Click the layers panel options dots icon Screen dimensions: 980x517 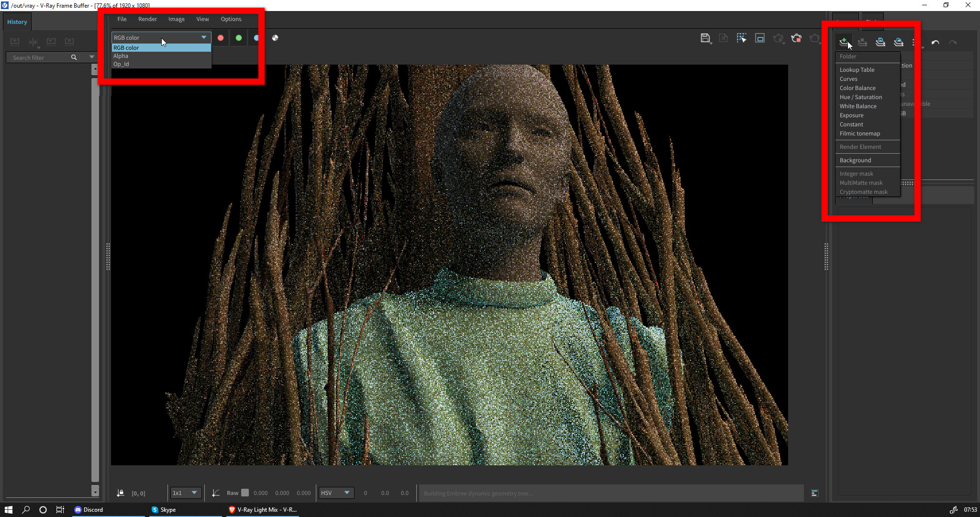coord(913,42)
